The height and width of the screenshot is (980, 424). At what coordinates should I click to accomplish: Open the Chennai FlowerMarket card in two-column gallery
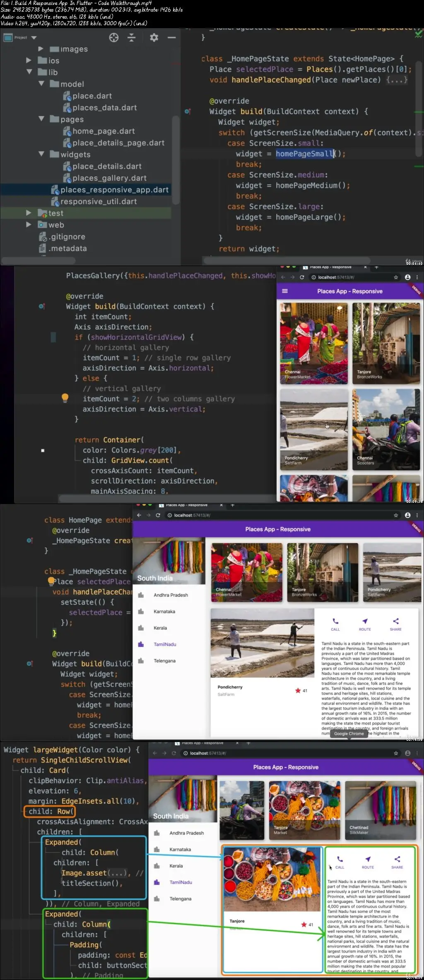coord(314,343)
